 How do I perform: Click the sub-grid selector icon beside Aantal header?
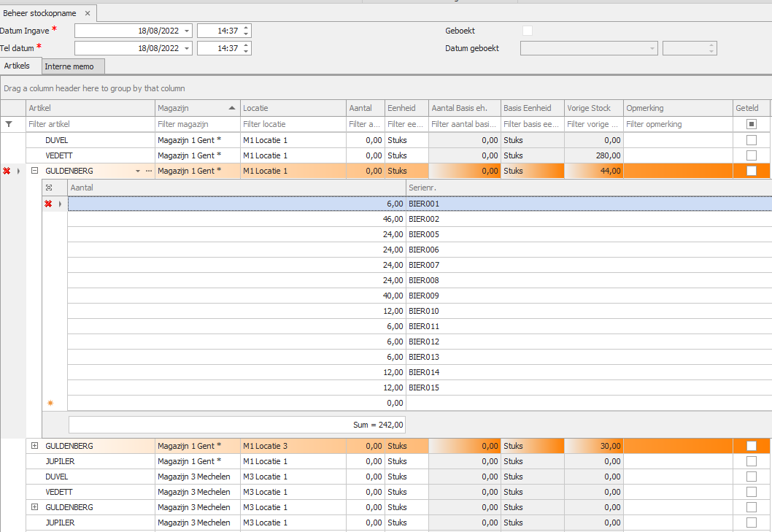pyautogui.click(x=49, y=188)
